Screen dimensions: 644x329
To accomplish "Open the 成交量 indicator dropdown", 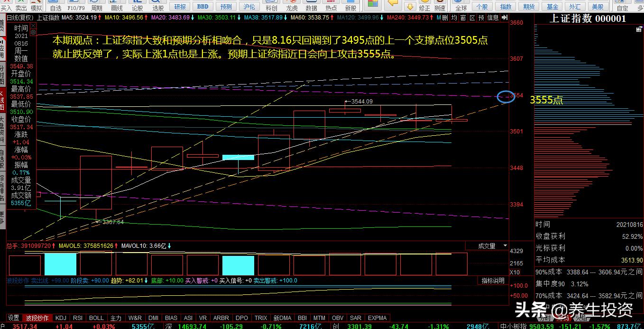I will 486,246.
